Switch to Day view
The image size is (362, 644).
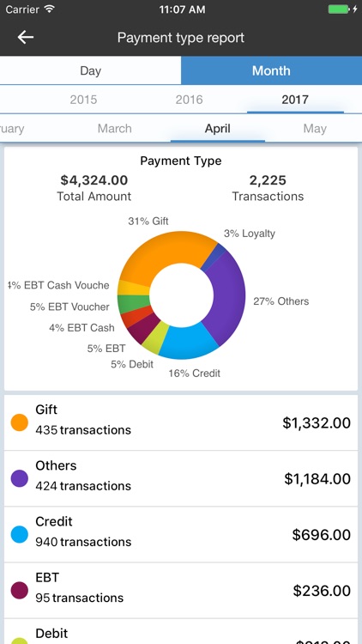pyautogui.click(x=90, y=70)
